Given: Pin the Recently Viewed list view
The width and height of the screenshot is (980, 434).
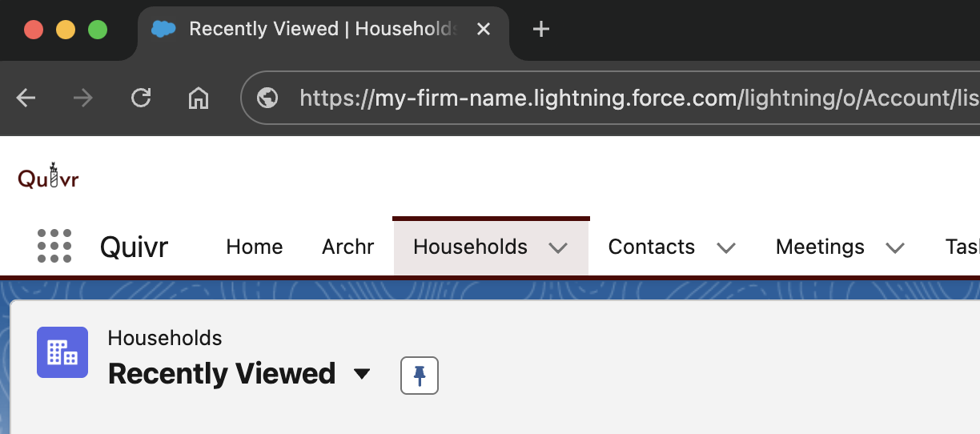Looking at the screenshot, I should coord(420,375).
